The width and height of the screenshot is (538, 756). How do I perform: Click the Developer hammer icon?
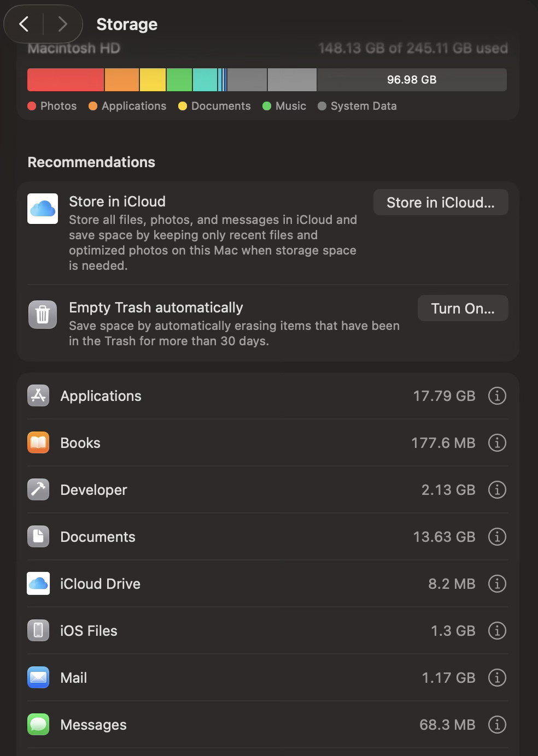(38, 489)
